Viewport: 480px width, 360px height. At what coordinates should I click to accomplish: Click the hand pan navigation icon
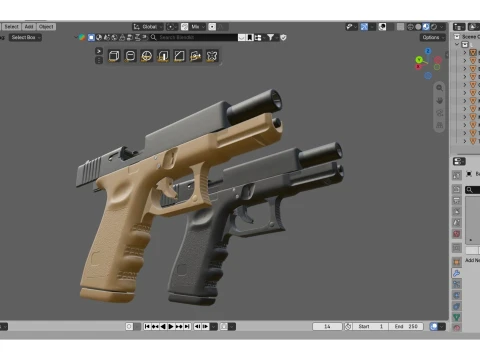tap(440, 100)
